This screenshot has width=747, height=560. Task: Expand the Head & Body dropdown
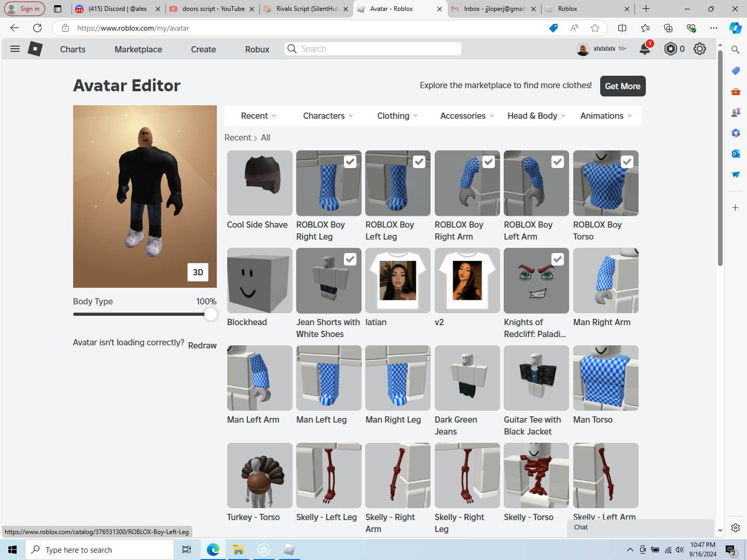tap(536, 116)
